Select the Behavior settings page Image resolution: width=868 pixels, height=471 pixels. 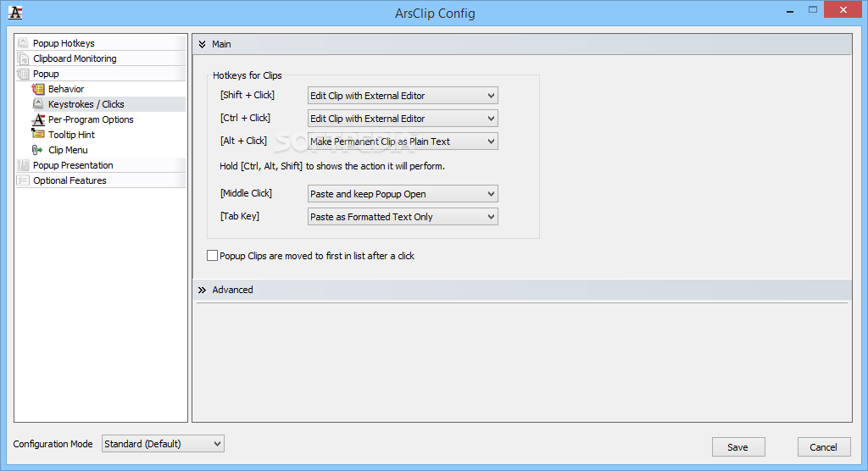pos(66,89)
